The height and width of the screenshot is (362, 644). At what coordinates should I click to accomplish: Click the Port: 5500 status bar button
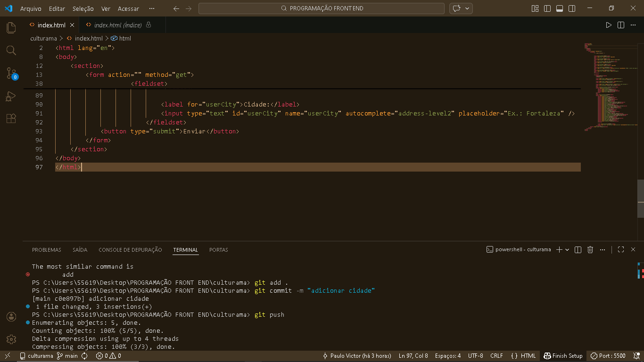[x=609, y=356]
